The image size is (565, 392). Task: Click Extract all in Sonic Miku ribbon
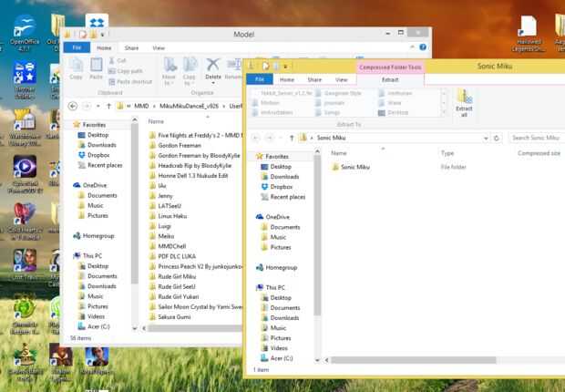point(464,103)
